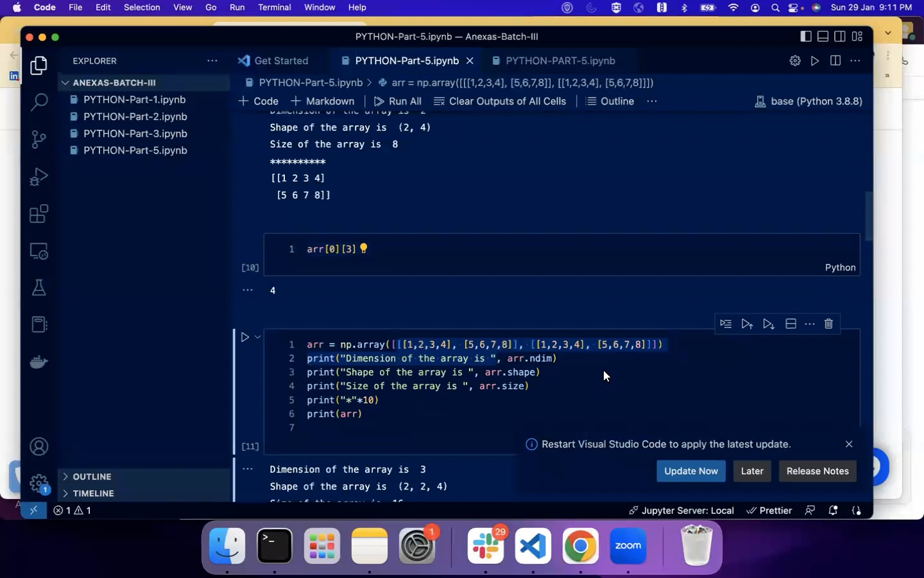
Task: Open cell output actions for output 4
Action: pyautogui.click(x=248, y=290)
